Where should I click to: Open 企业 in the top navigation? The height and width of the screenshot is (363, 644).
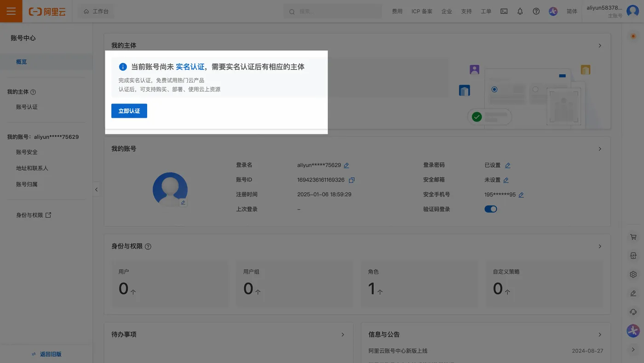447,12
